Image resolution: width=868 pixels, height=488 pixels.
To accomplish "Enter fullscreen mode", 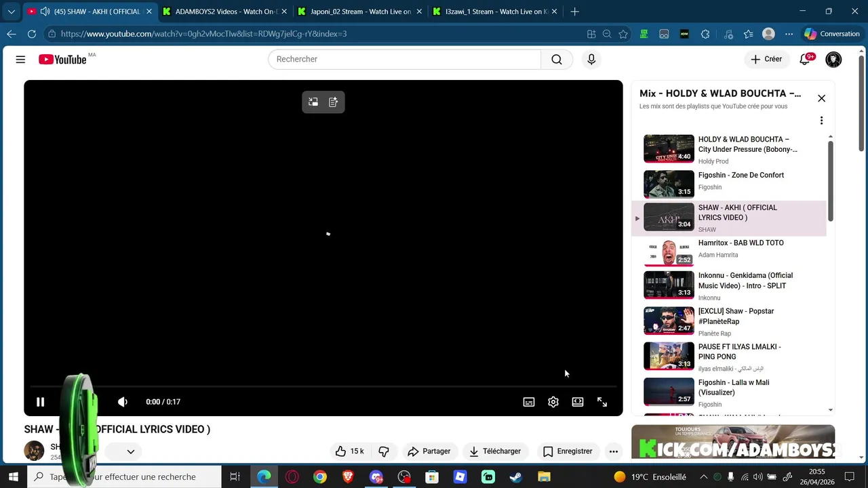I will click(x=602, y=402).
